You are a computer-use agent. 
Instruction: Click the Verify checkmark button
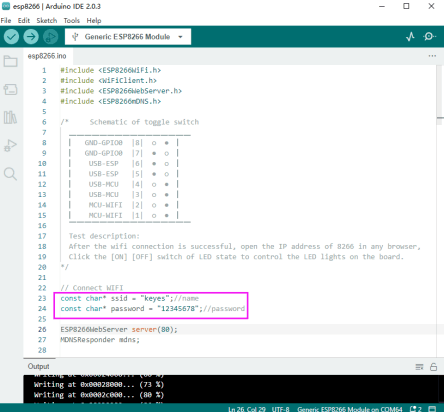pyautogui.click(x=11, y=37)
